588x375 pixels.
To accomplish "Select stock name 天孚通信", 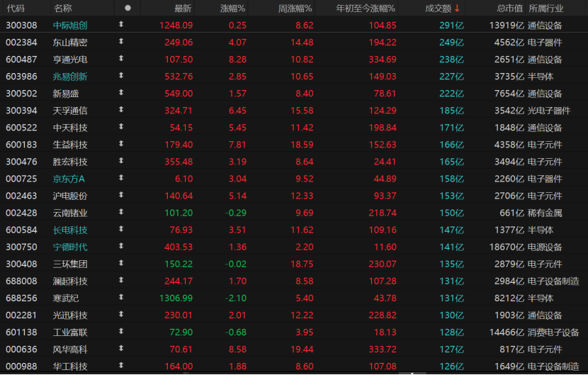I will pyautogui.click(x=70, y=111).
